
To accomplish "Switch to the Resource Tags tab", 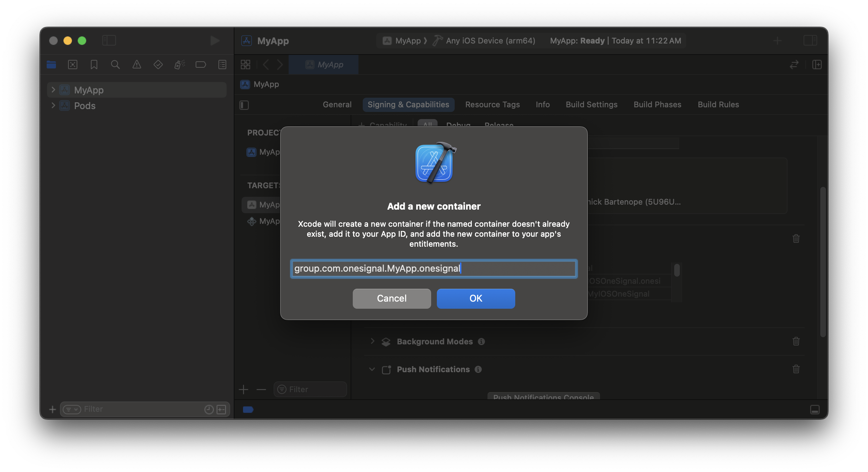I will (x=492, y=104).
